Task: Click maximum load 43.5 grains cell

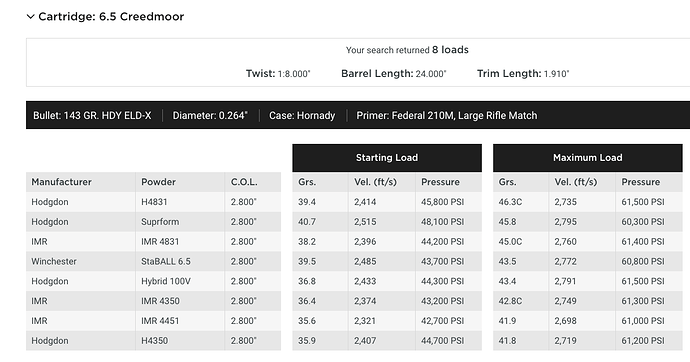Action: pos(521,261)
